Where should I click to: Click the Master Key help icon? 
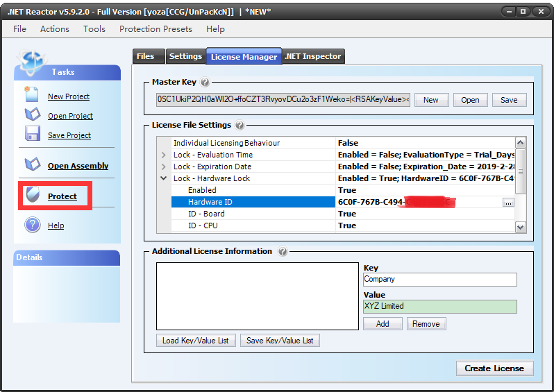click(x=205, y=83)
